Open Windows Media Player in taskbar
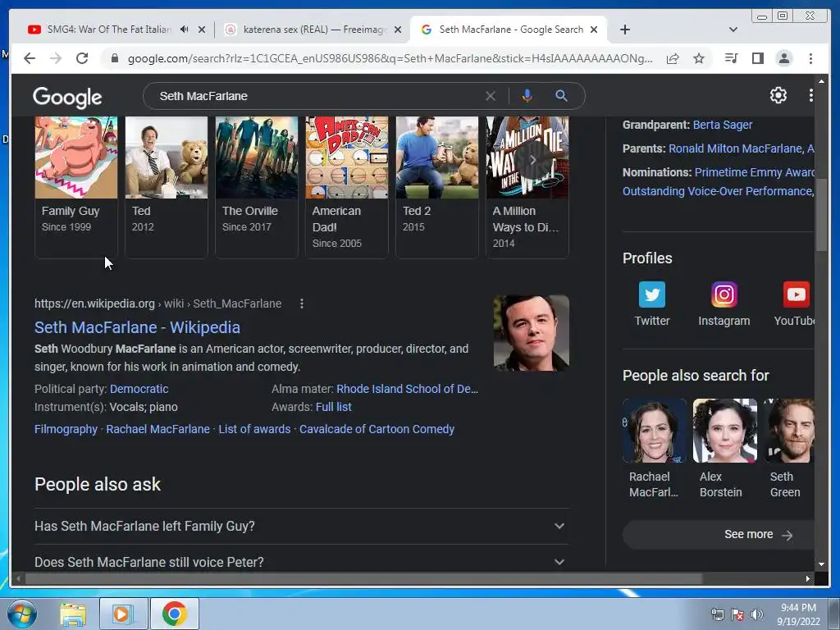840x630 pixels. (x=123, y=614)
